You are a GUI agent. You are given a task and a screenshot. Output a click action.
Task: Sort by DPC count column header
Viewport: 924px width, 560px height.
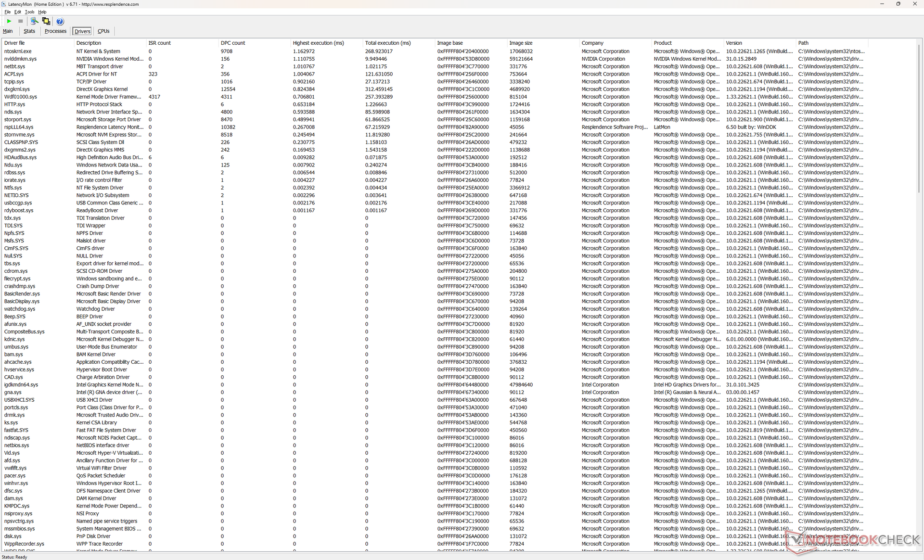click(233, 43)
